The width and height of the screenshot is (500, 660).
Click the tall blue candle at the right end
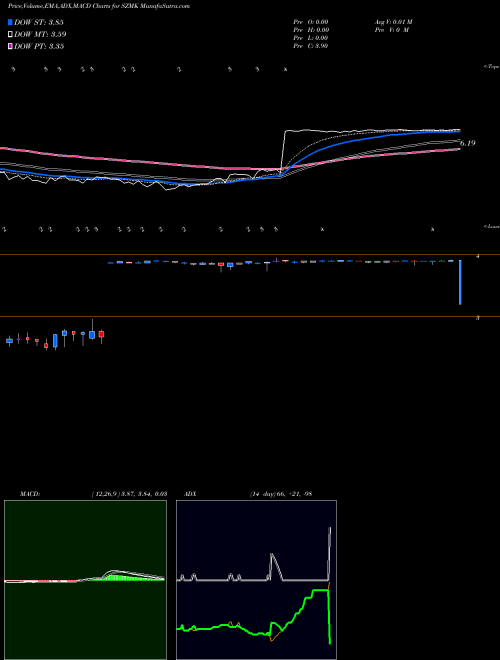(x=460, y=282)
